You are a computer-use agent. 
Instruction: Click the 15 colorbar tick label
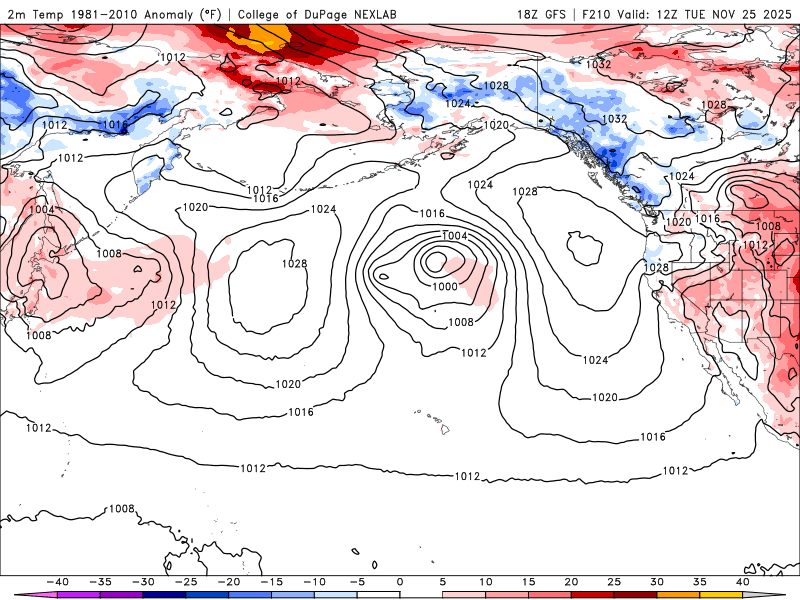click(529, 582)
